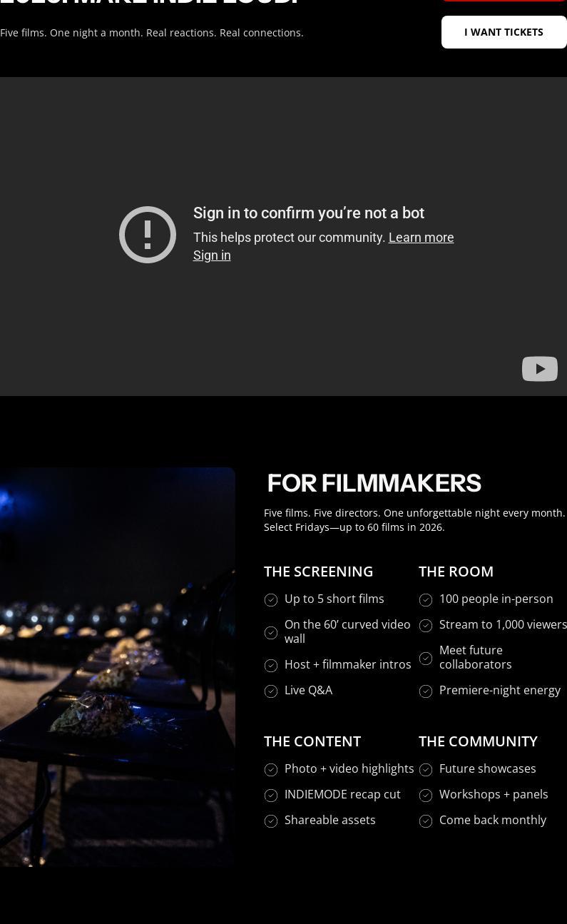Click the blue-lit theater seating photo

tap(118, 667)
